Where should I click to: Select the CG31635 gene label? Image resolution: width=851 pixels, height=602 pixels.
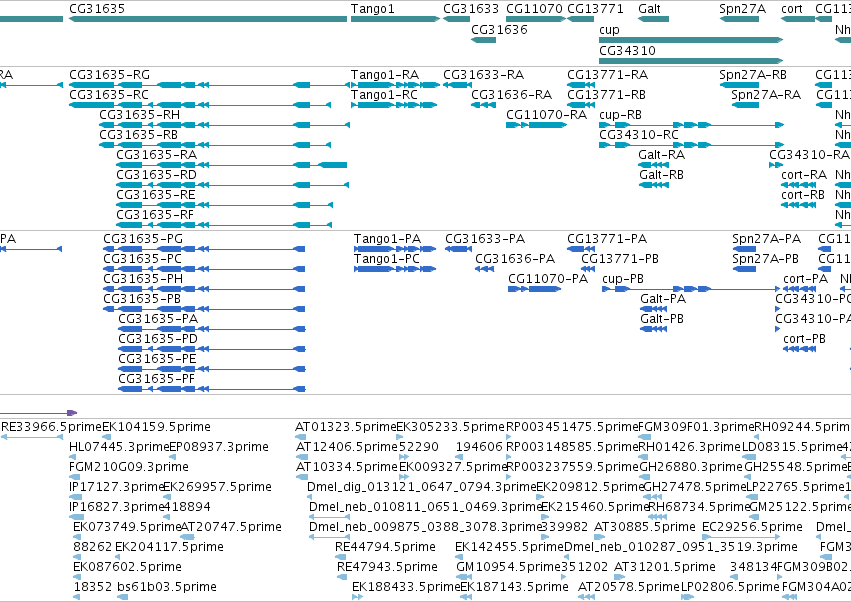[97, 9]
